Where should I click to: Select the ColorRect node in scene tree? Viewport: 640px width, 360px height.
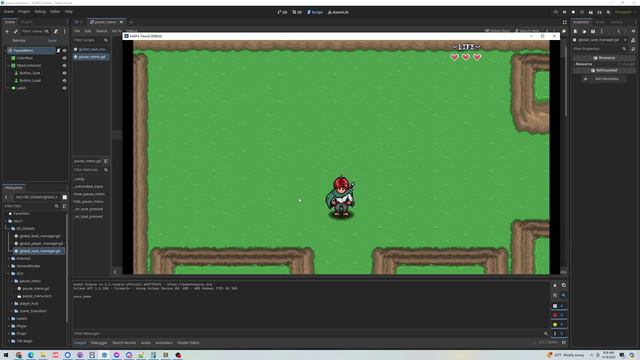24,58
